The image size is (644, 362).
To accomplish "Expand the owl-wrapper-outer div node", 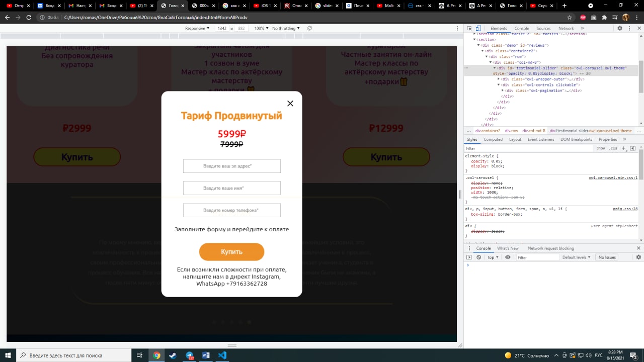I will coord(499,79).
